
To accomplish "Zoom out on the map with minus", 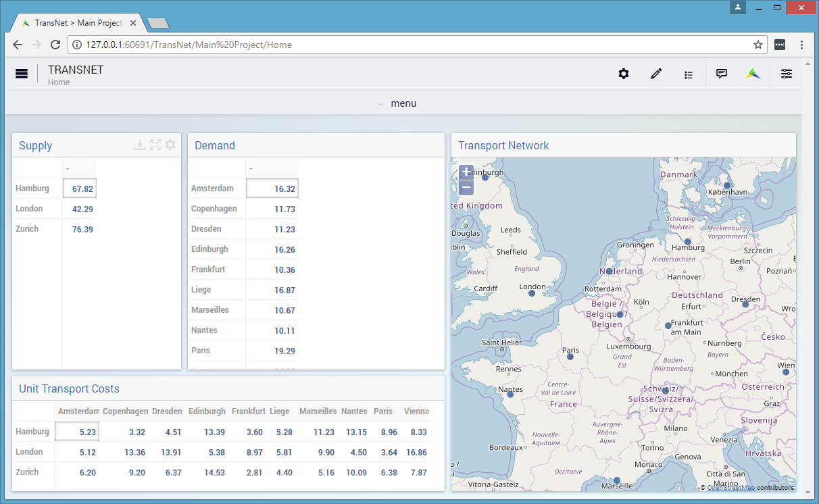I will (x=466, y=188).
